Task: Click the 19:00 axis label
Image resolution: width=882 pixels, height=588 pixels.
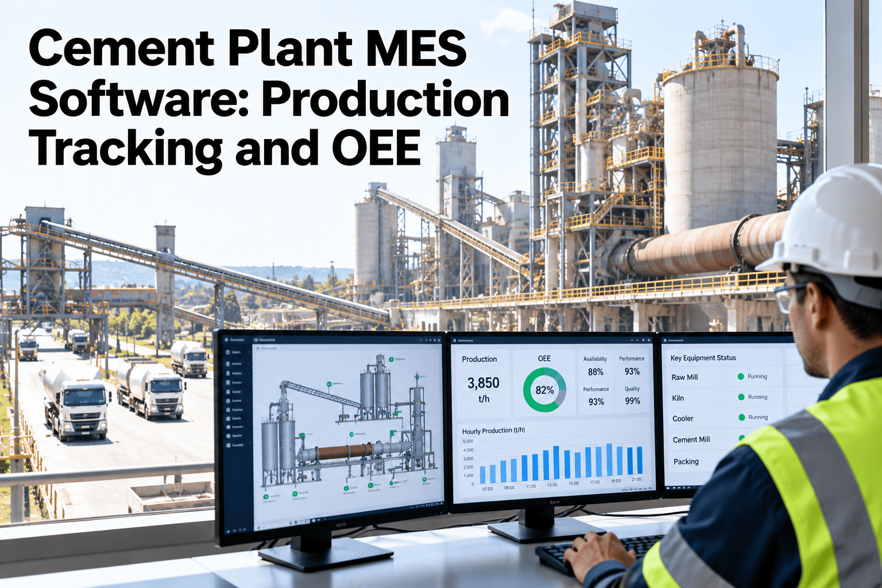Action: tap(616, 481)
